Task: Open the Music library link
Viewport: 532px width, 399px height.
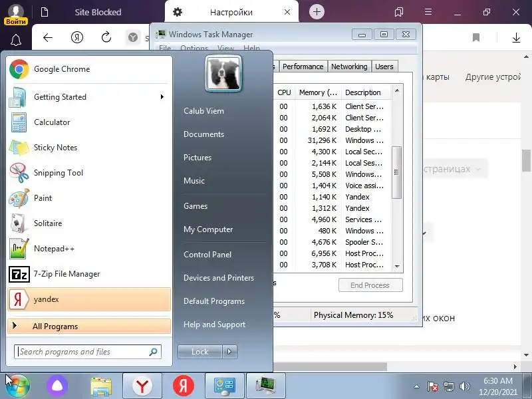Action: 194,181
